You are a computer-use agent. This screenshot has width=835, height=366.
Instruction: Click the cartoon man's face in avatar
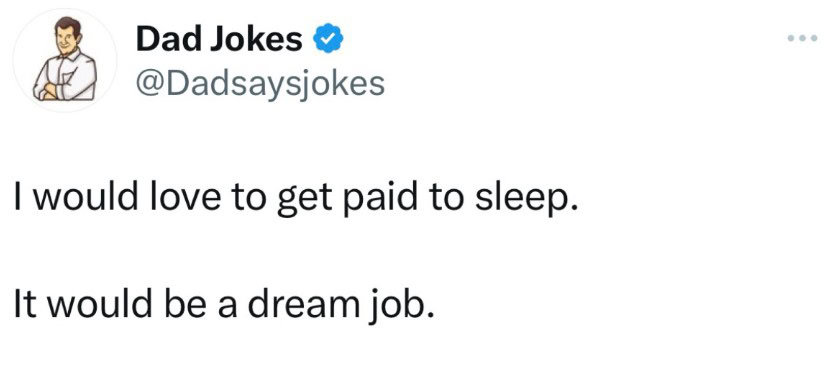coord(69,37)
